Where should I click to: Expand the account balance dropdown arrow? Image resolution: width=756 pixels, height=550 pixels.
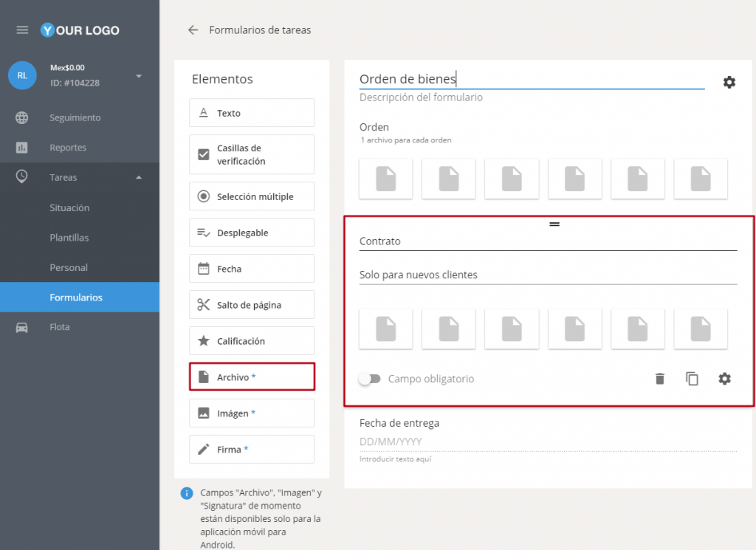coord(139,76)
